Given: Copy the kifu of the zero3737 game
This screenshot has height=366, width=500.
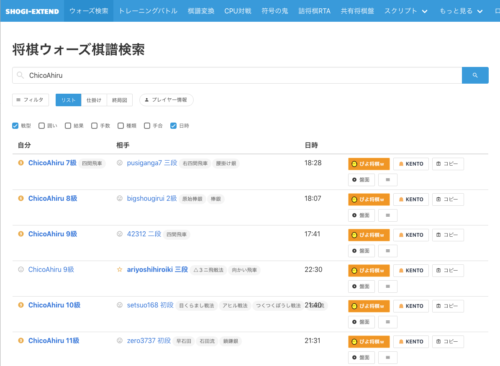Looking at the screenshot, I should click(448, 342).
